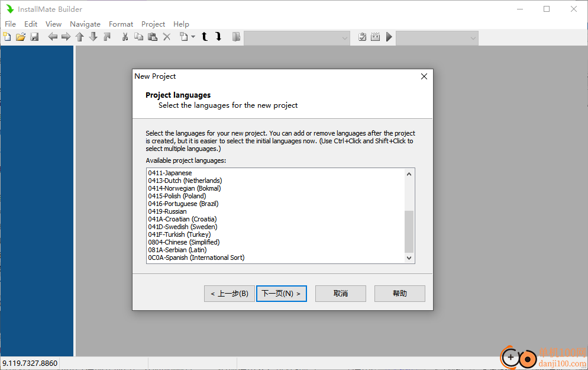Click the 取消 cancel button
This screenshot has width=588, height=370.
(x=341, y=294)
